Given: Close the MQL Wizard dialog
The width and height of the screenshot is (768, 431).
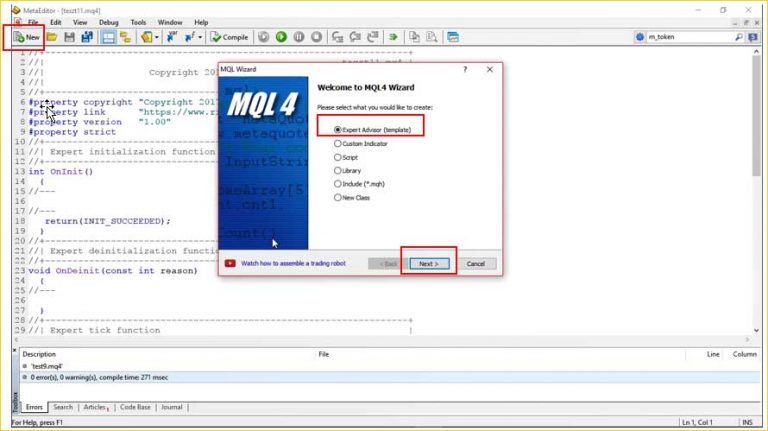Looking at the screenshot, I should point(490,70).
